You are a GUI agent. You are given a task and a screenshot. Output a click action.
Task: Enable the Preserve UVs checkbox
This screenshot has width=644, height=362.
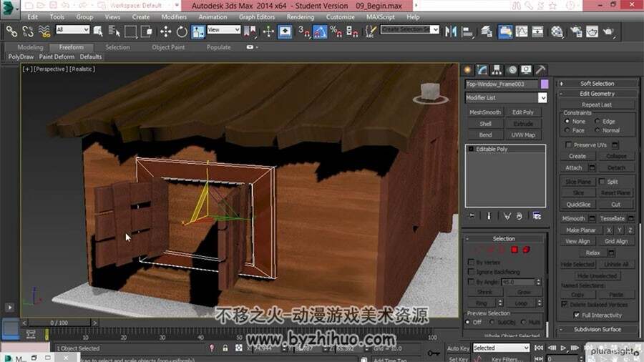pyautogui.click(x=568, y=145)
